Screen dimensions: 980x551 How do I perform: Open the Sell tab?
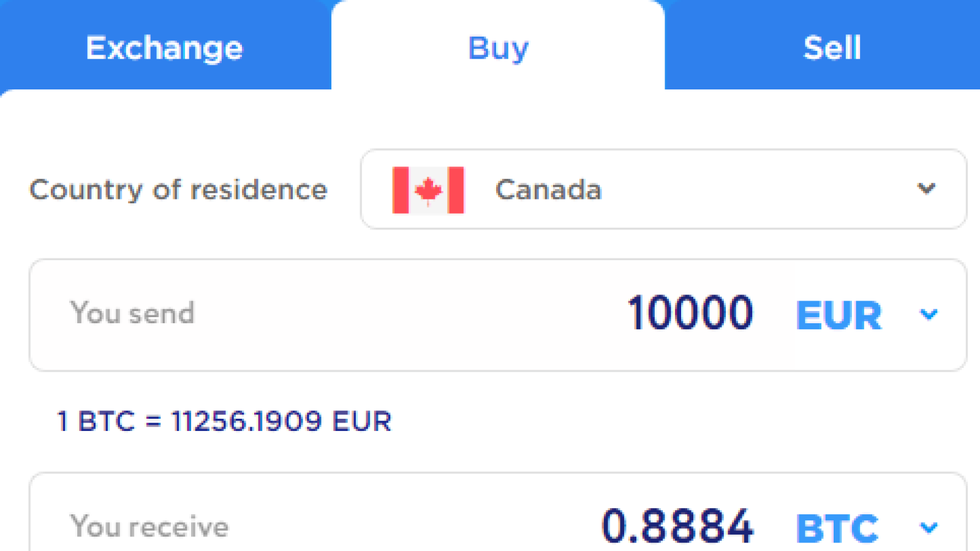click(832, 48)
